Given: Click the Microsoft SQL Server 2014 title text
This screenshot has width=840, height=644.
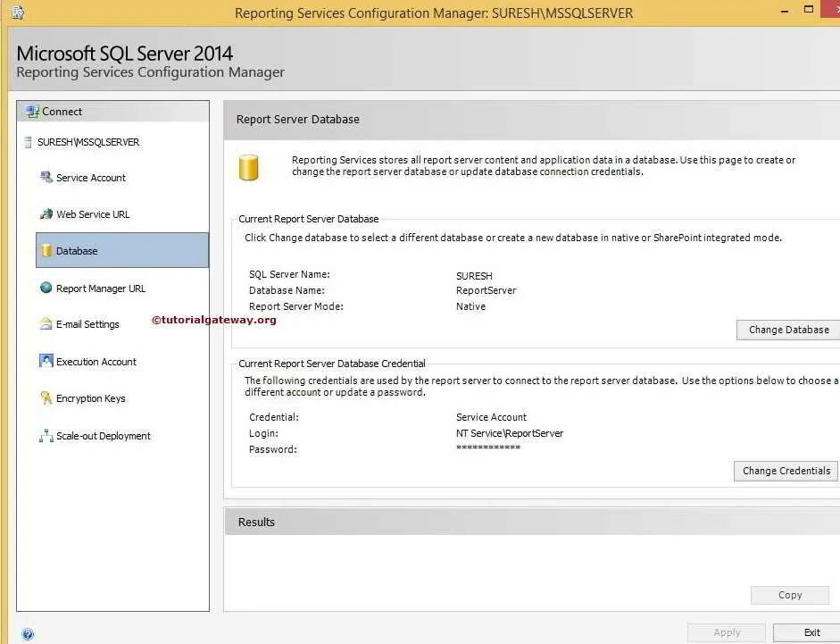Looking at the screenshot, I should pyautogui.click(x=124, y=54).
